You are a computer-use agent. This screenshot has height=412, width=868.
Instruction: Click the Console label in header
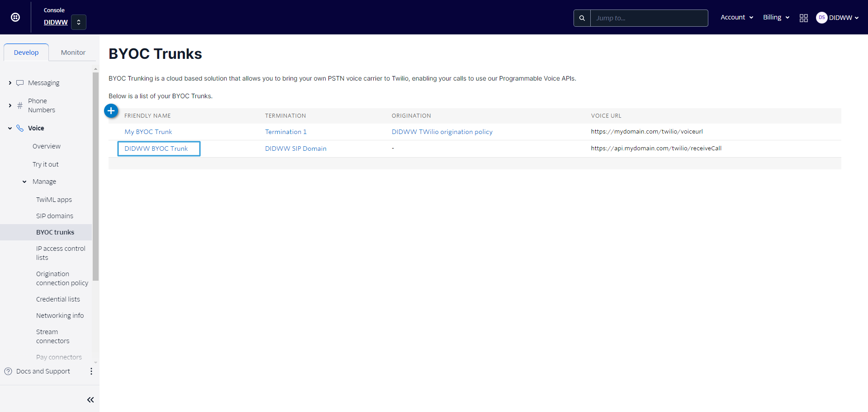54,10
